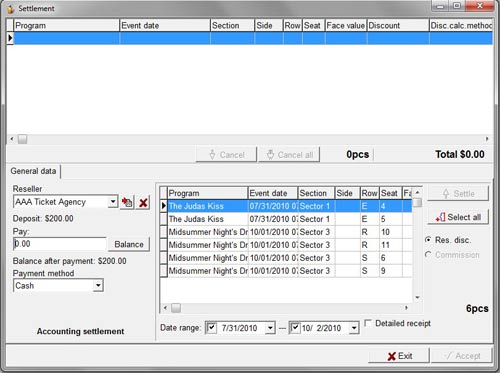Click the ticket list vertical scrollbar up arrow
Viewport: 500px width, 373px height.
417,192
